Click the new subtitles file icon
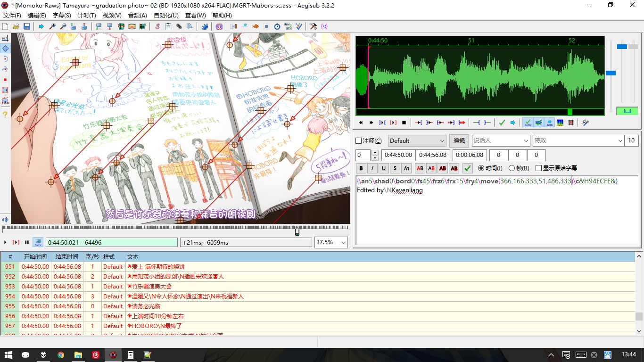 (x=5, y=26)
